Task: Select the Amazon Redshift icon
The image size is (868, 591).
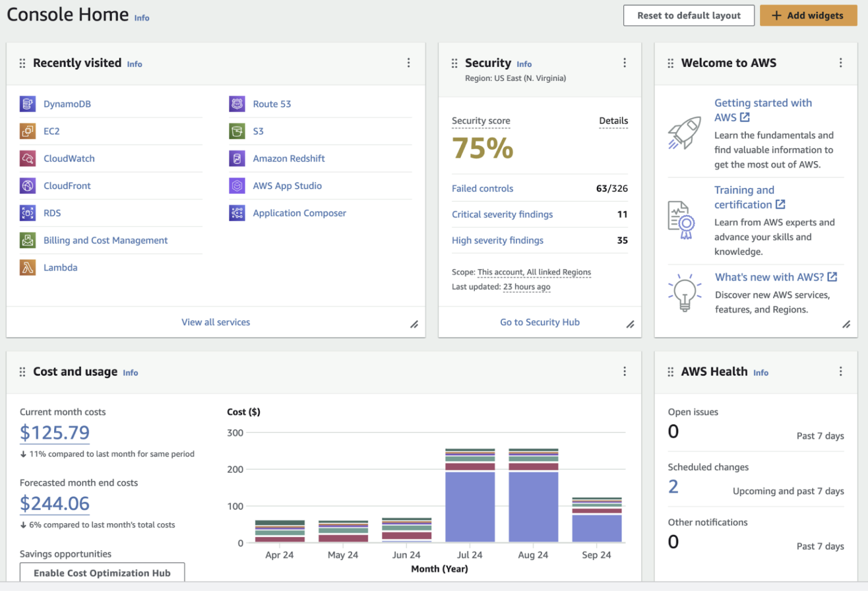Action: [x=237, y=158]
